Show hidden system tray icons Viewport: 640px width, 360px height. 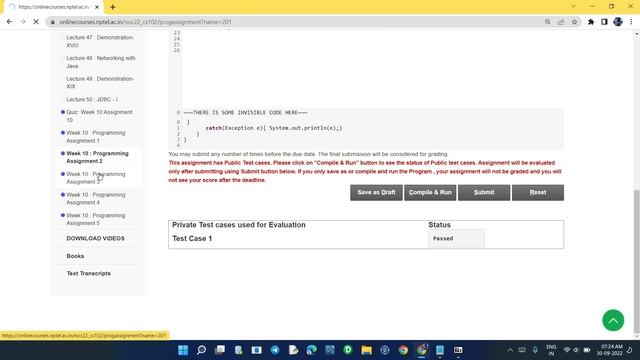(x=510, y=350)
